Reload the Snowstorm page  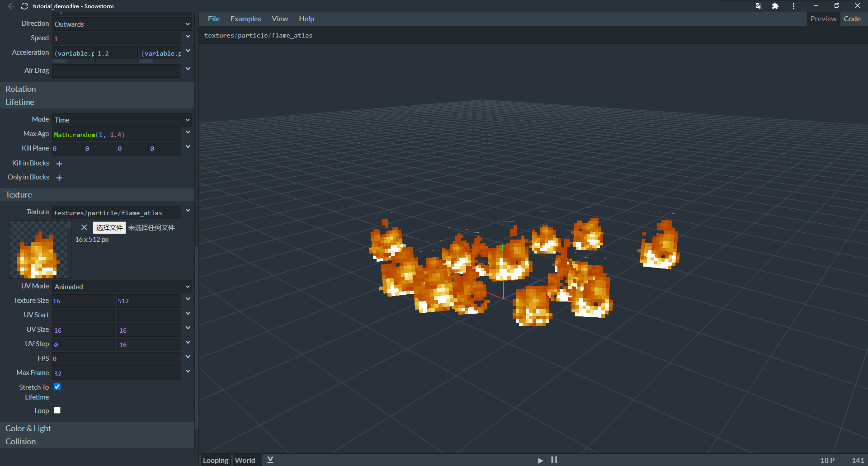click(x=25, y=6)
